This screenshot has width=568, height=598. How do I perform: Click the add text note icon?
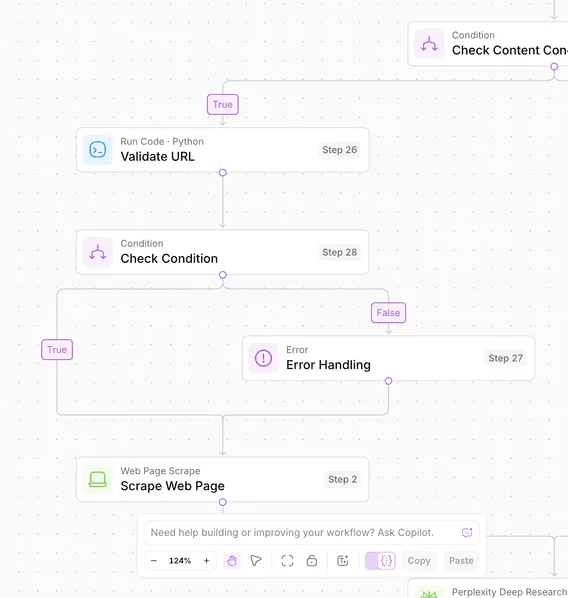tap(343, 561)
